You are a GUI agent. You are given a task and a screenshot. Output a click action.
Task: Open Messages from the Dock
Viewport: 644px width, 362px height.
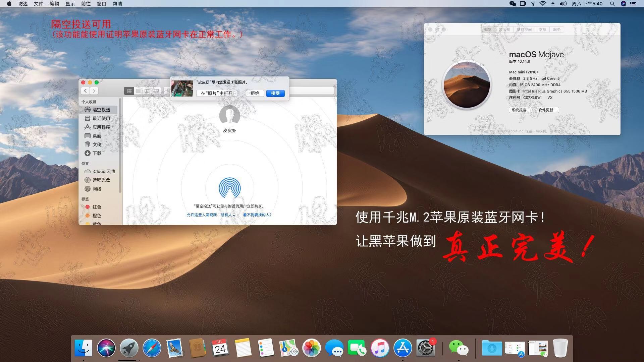334,348
